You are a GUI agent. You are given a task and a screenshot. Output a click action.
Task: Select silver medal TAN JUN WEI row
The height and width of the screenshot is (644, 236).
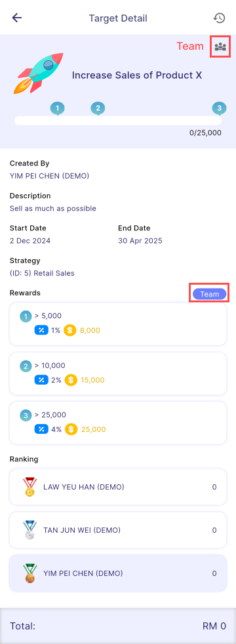click(118, 530)
